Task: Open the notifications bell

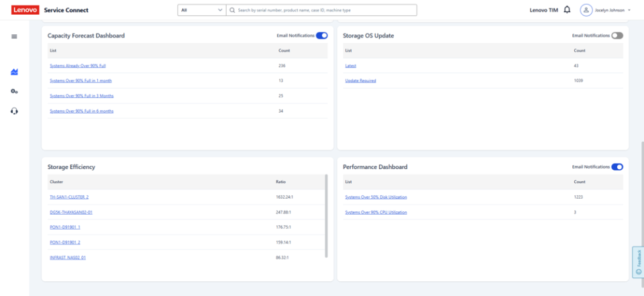Action: tap(567, 10)
